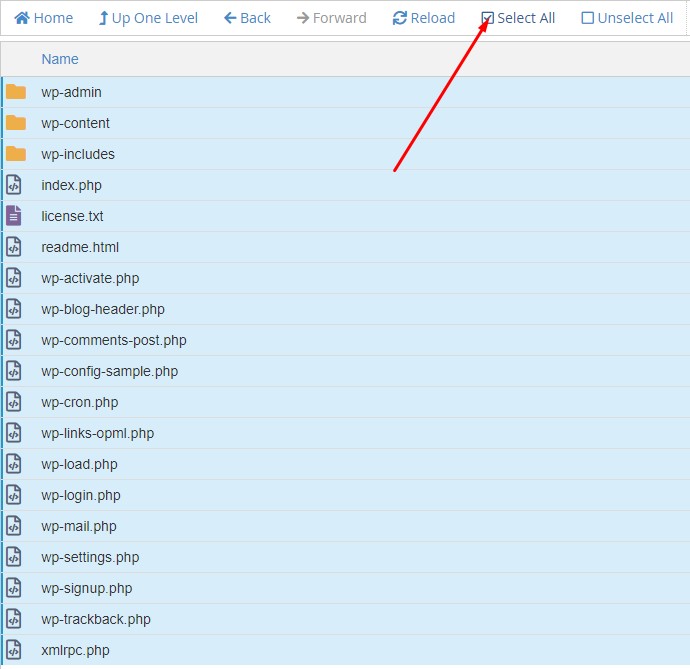
Task: Select the wp-admin folder name
Action: coord(71,92)
